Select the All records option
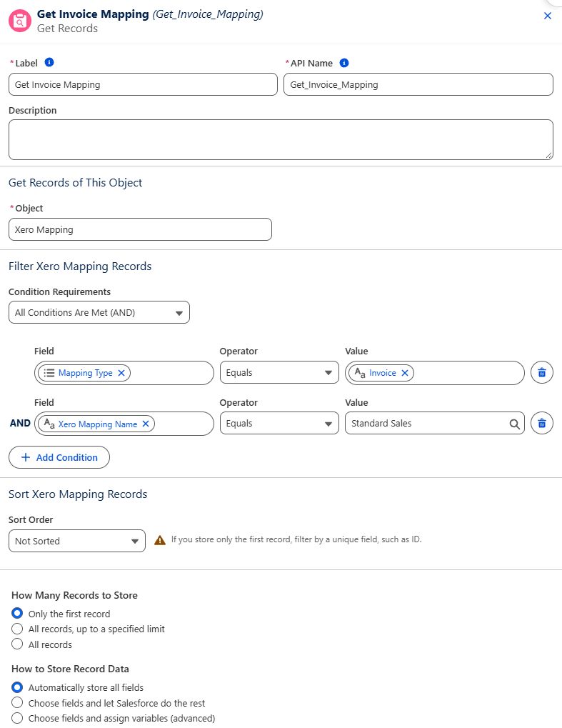This screenshot has width=562, height=728. pos(17,644)
